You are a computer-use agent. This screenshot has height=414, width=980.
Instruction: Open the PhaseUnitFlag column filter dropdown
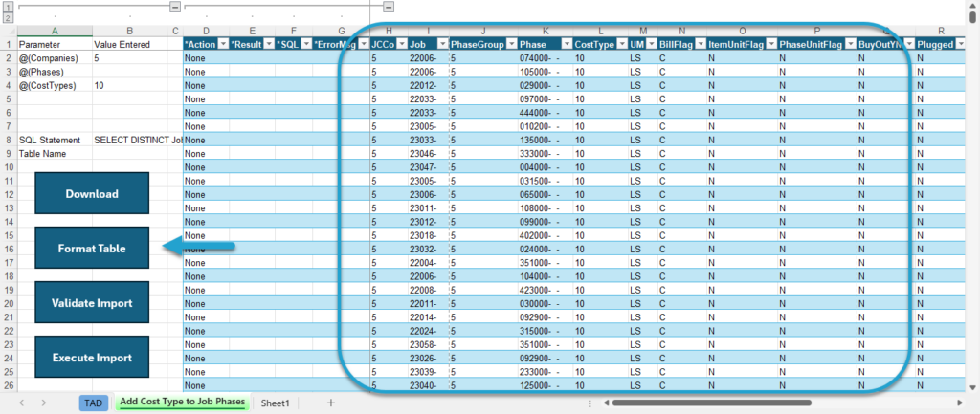coord(850,44)
